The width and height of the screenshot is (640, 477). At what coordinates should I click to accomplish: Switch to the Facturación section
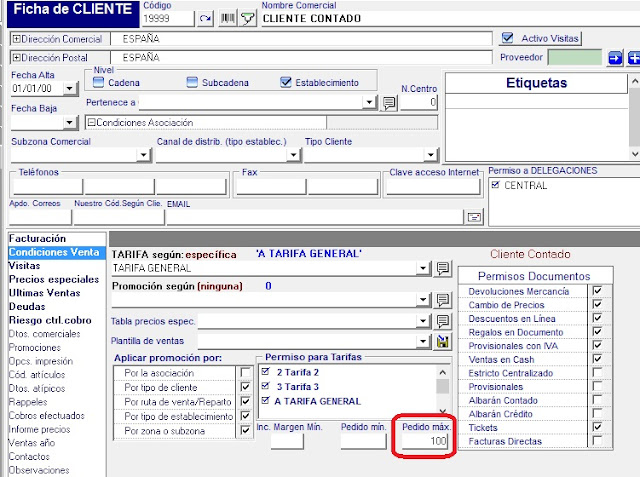pyautogui.click(x=38, y=239)
